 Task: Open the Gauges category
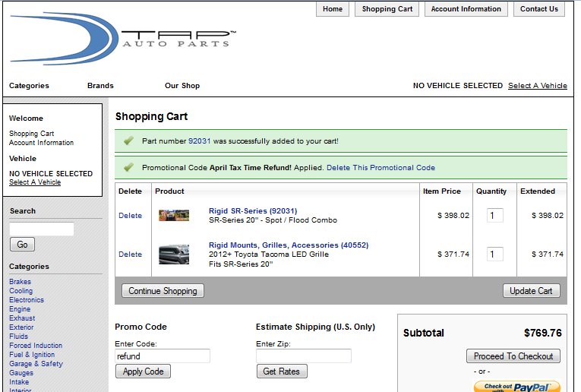pos(21,373)
